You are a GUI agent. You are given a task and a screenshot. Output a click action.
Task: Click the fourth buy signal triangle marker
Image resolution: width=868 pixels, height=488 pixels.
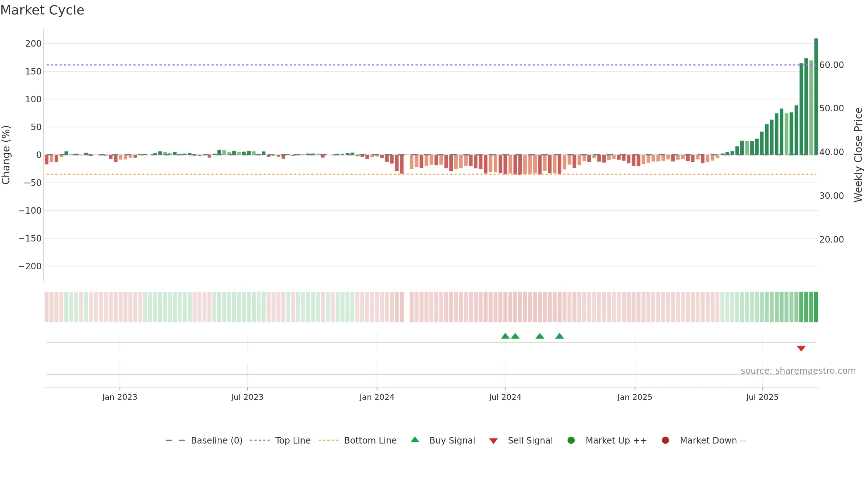(x=559, y=336)
